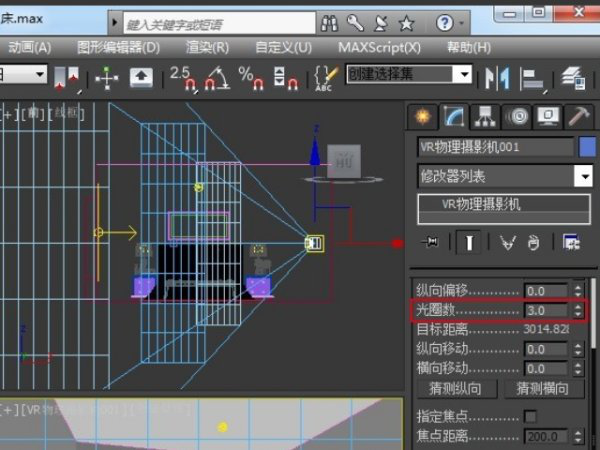Enable the 指定焦点 checkbox
The height and width of the screenshot is (450, 600).
tap(530, 416)
